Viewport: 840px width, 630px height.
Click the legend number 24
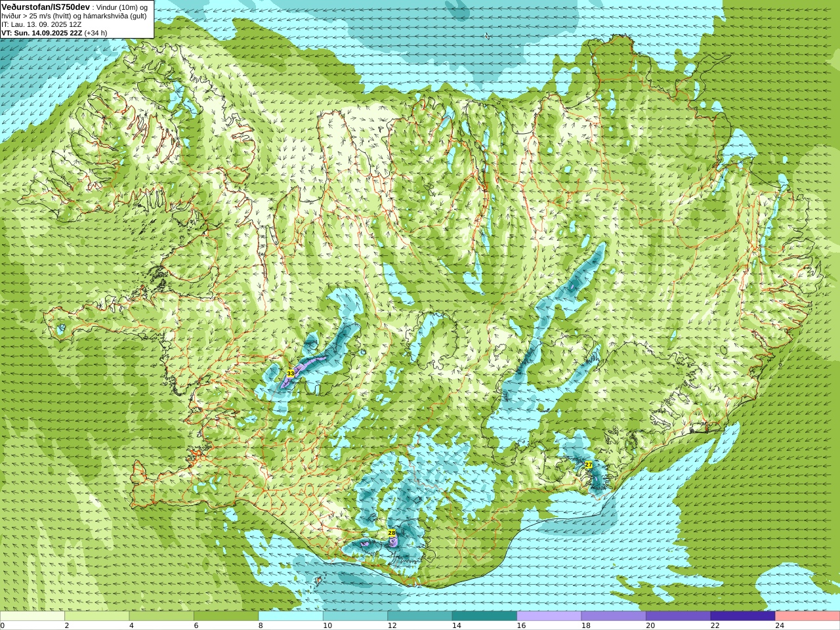[780, 625]
